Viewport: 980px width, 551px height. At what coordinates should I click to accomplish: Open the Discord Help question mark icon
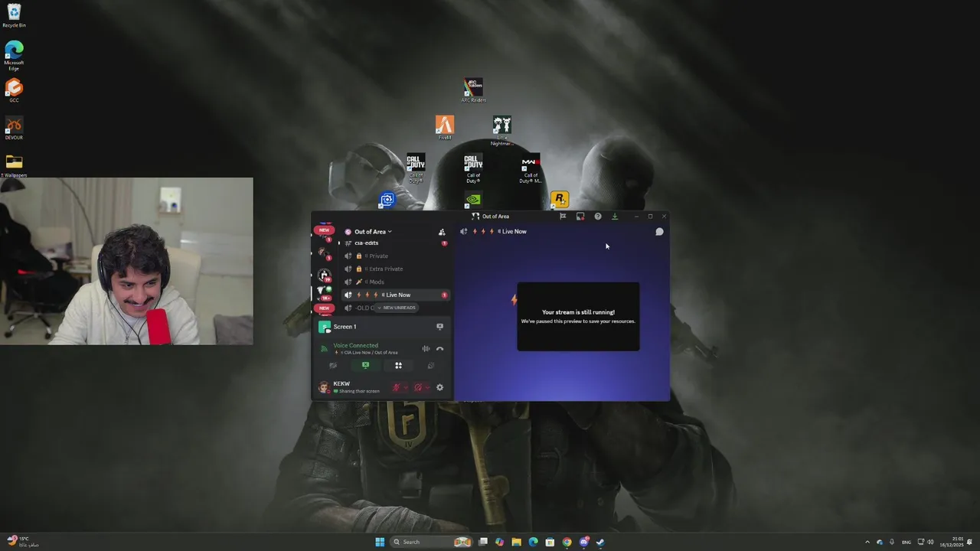tap(598, 217)
